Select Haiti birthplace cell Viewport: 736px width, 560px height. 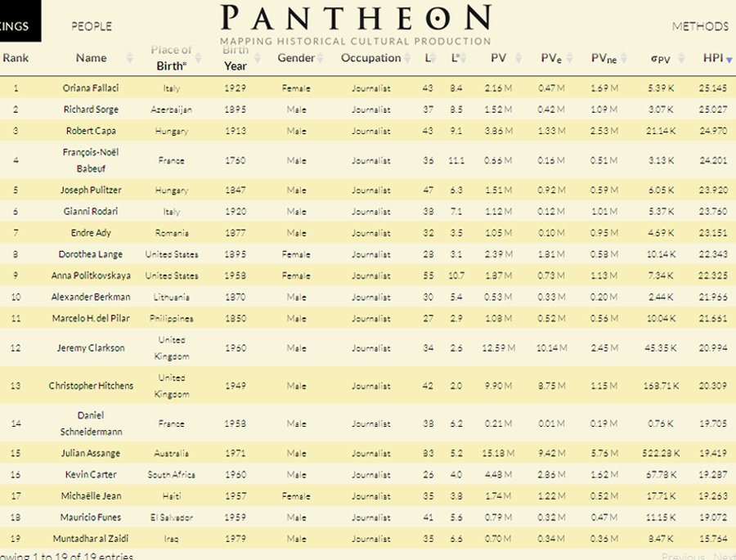click(172, 495)
